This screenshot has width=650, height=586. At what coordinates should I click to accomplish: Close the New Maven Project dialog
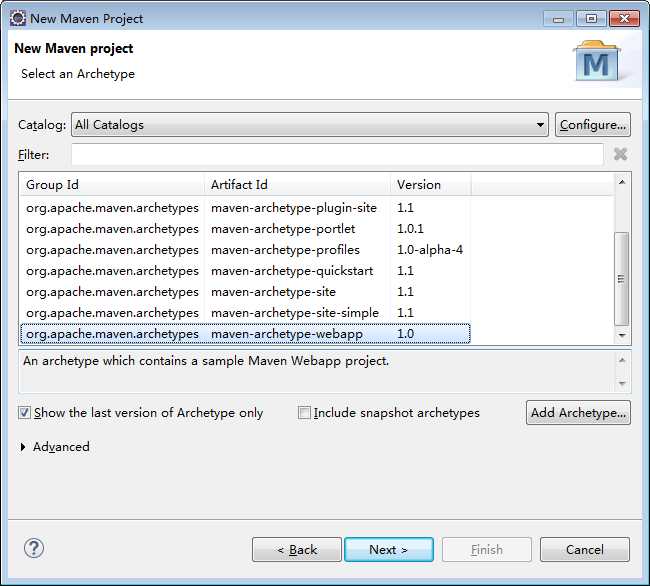click(x=624, y=19)
